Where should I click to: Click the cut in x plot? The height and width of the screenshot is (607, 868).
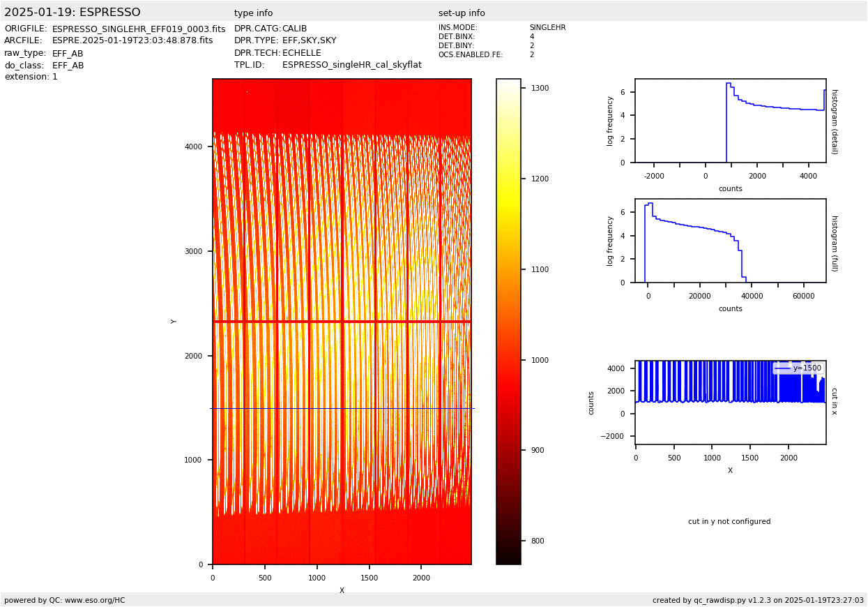(730, 403)
